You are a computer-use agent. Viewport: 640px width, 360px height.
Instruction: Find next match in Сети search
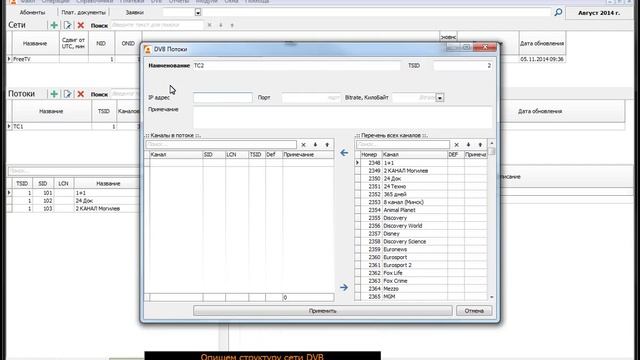click(221, 25)
